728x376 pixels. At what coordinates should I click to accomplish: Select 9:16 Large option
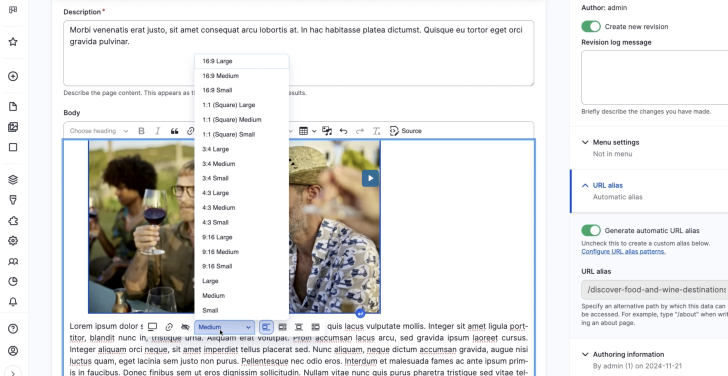pyautogui.click(x=241, y=237)
